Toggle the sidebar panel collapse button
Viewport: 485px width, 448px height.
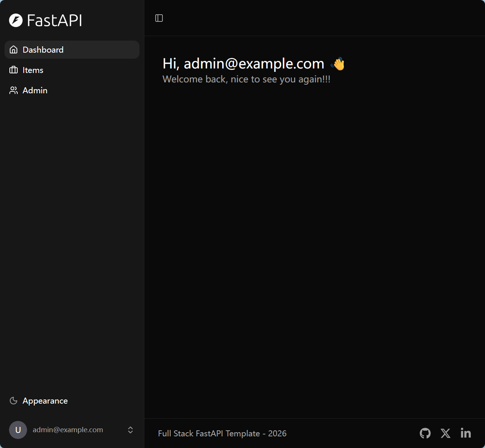[159, 18]
